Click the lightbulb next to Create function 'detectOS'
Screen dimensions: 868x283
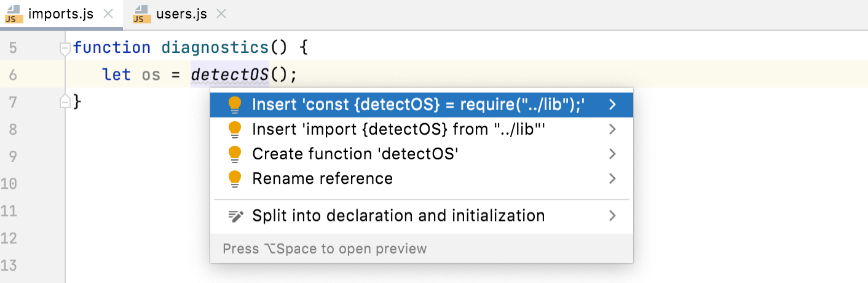[235, 154]
